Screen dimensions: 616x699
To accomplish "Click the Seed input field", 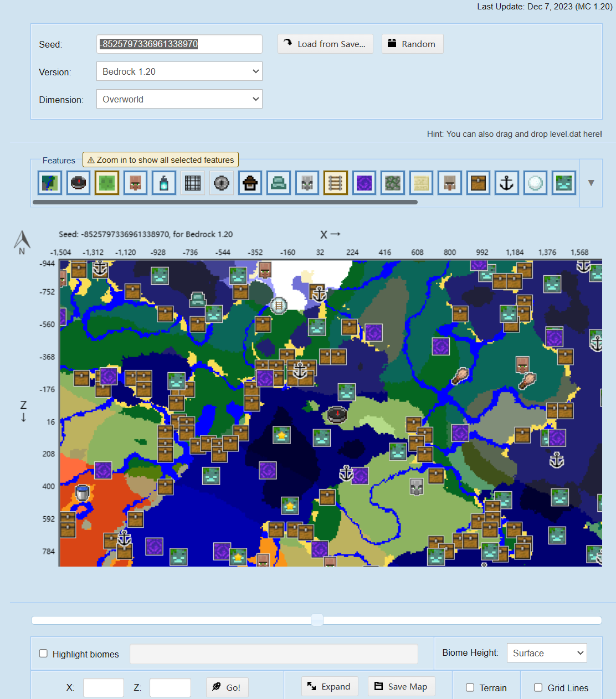I will [179, 44].
